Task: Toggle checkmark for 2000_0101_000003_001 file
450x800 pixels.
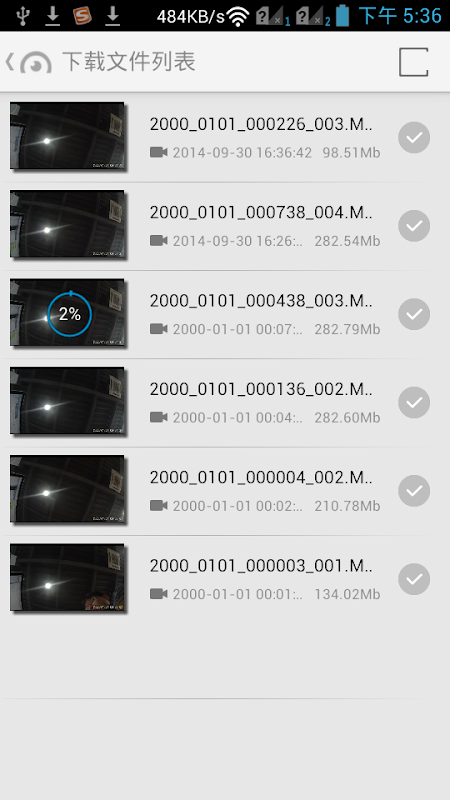Action: click(x=414, y=579)
